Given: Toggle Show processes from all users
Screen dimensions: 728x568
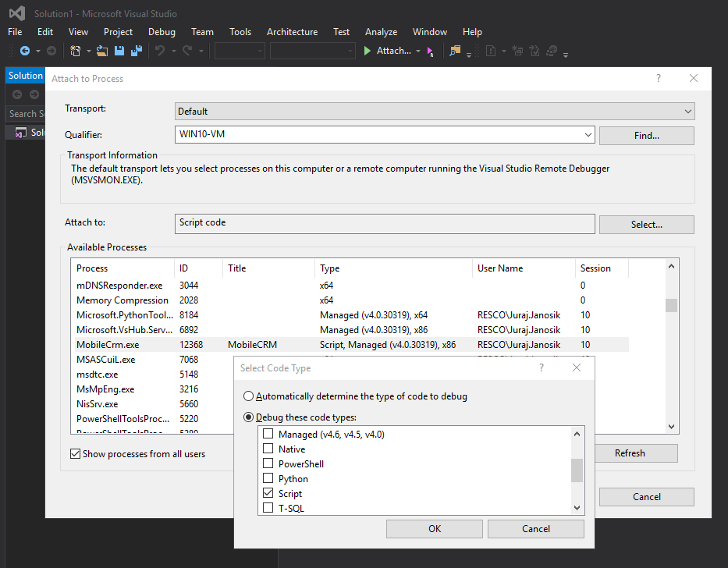Looking at the screenshot, I should 76,453.
